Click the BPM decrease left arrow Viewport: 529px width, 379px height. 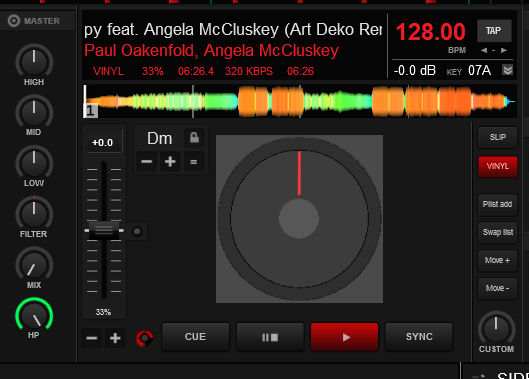(x=484, y=50)
